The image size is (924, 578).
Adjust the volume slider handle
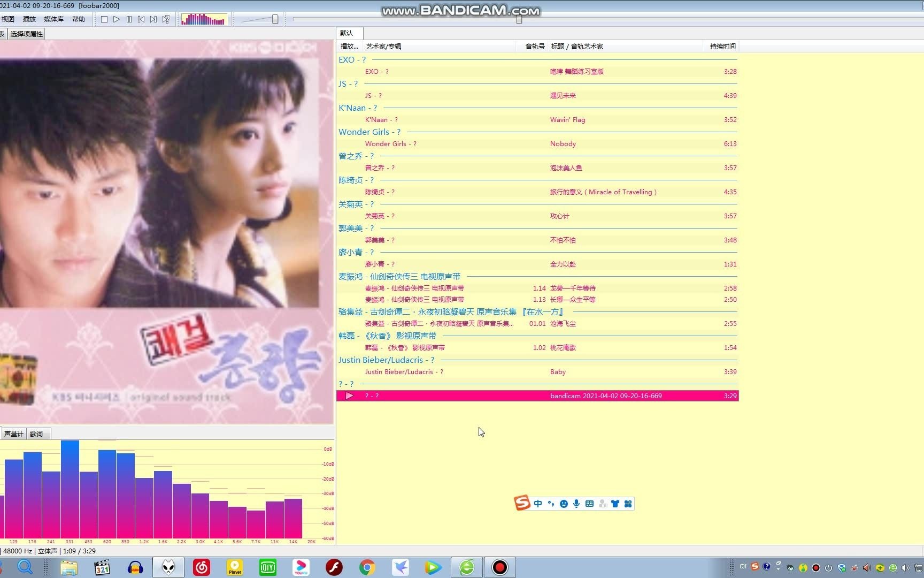[275, 19]
